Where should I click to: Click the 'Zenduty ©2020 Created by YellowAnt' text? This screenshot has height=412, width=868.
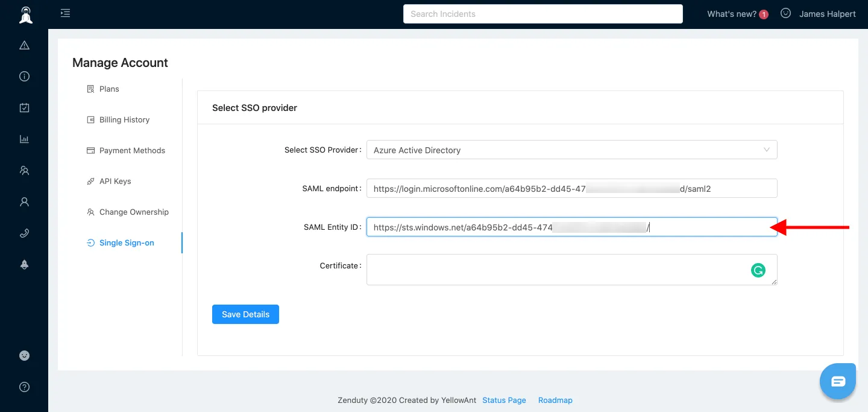coord(407,400)
